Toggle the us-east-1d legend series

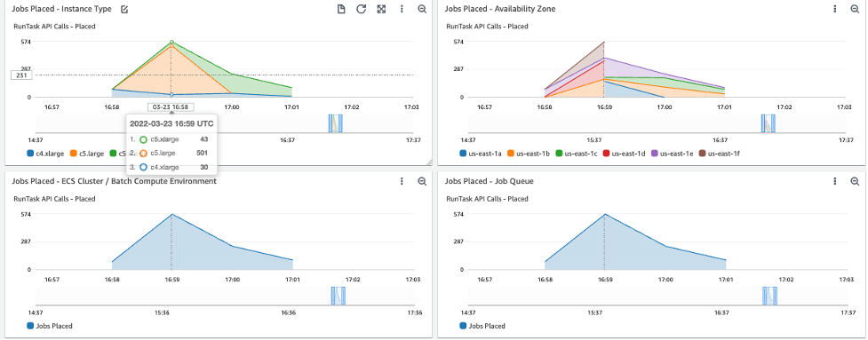tap(624, 154)
